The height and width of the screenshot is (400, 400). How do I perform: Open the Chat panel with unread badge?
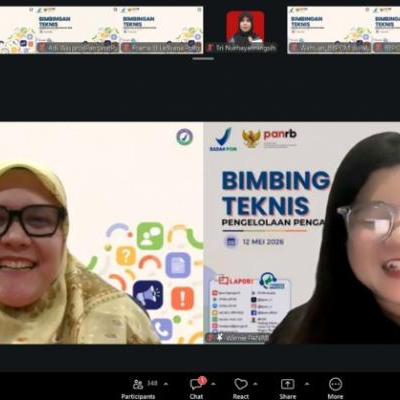tap(197, 388)
